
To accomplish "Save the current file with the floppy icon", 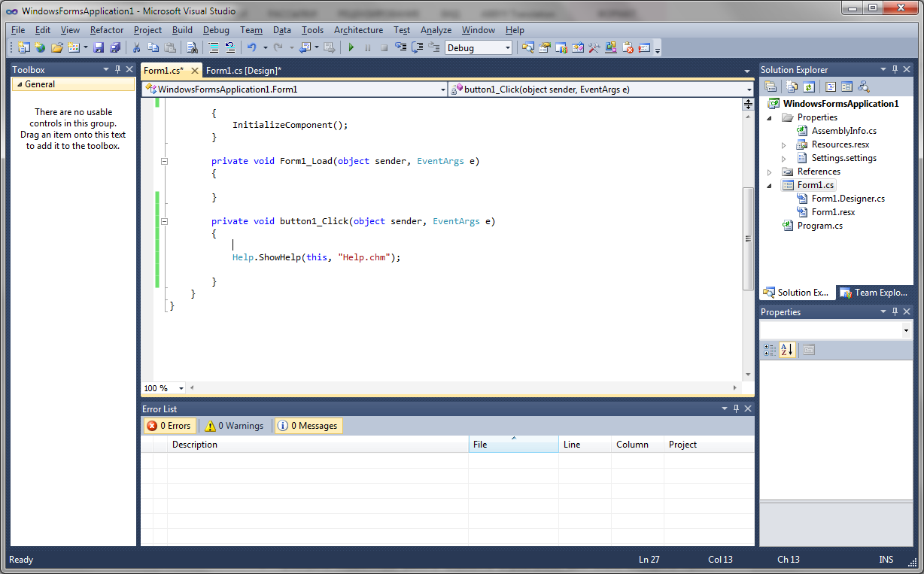I will click(99, 47).
